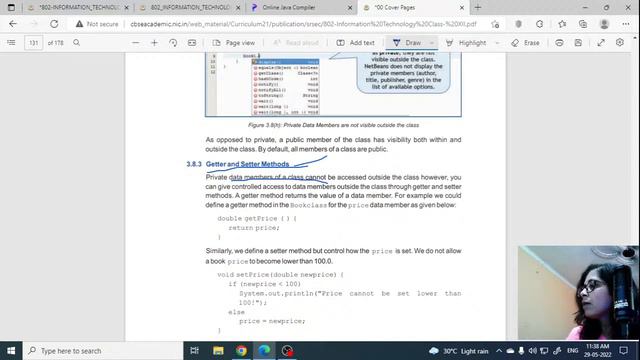The height and width of the screenshot is (360, 640).
Task: Focus the address bar URL
Action: click(x=303, y=24)
